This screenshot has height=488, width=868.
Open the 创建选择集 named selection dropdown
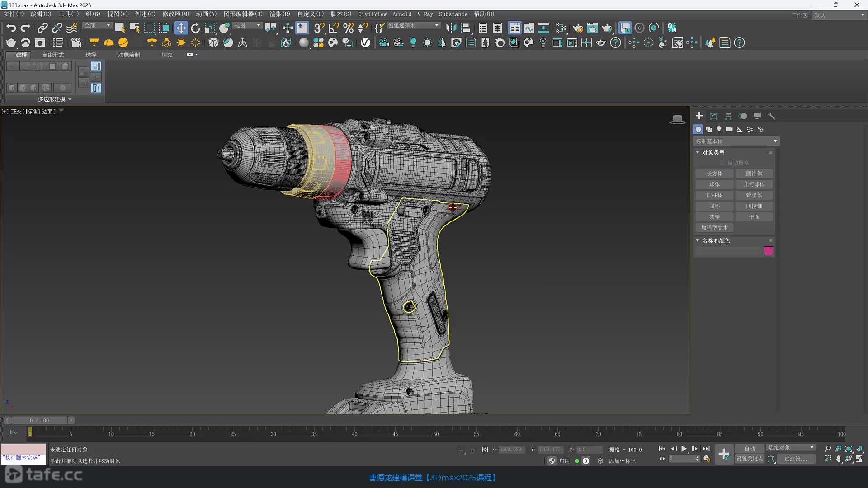click(x=413, y=26)
